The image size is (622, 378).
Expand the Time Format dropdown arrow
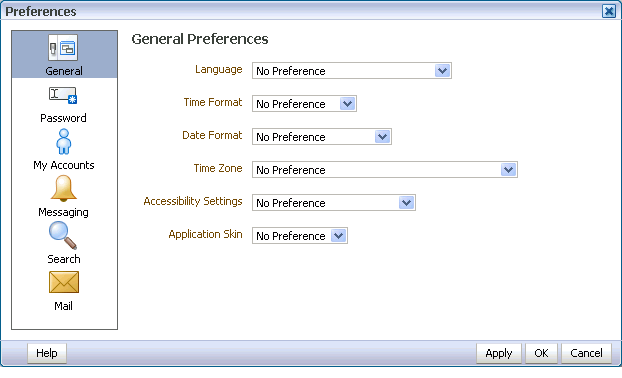tap(347, 104)
